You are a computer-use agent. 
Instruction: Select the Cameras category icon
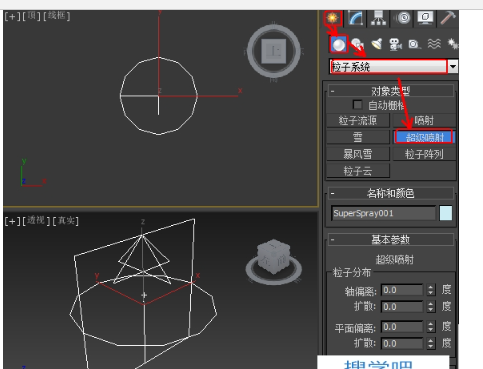pos(395,44)
